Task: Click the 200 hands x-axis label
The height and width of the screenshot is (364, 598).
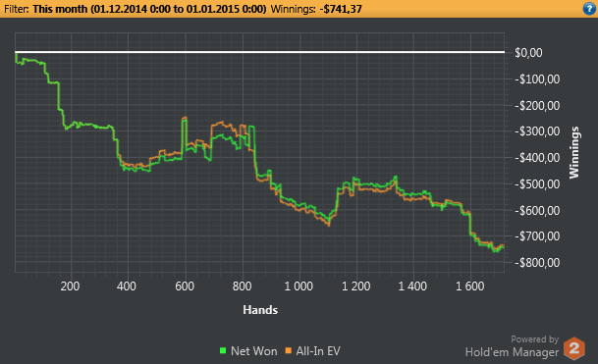Action: pos(70,286)
